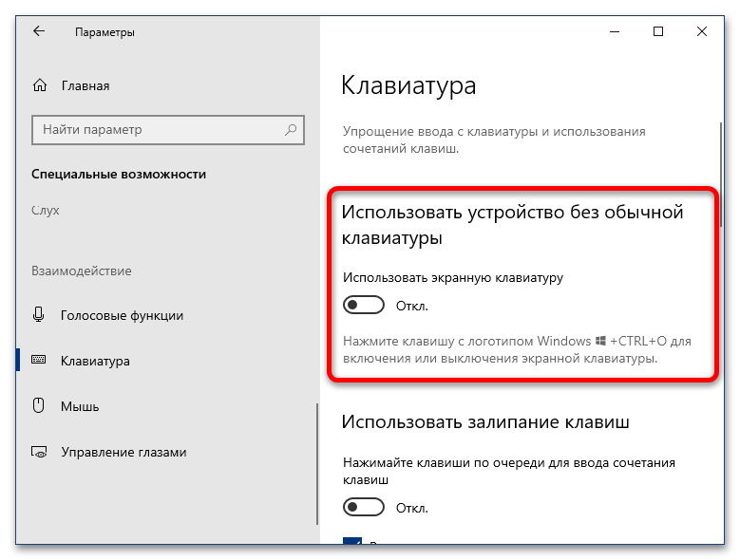Screen dimensions: 740x560
Task: Click the keyboard icon in sidebar
Action: 39,360
